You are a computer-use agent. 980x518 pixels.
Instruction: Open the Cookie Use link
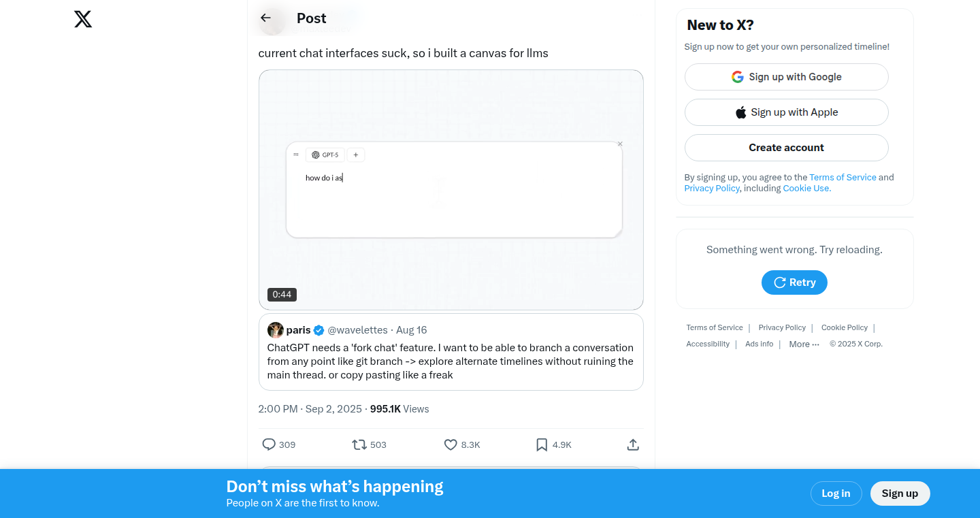(806, 189)
